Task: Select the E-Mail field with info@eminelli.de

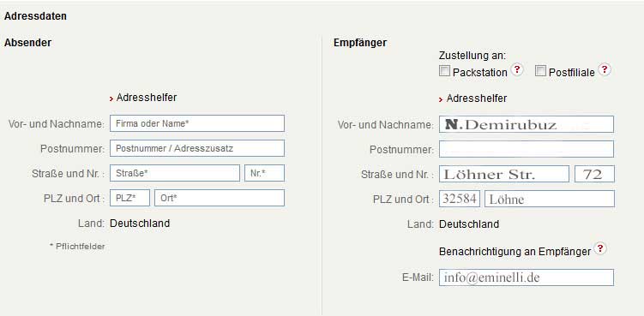Action: (x=527, y=277)
